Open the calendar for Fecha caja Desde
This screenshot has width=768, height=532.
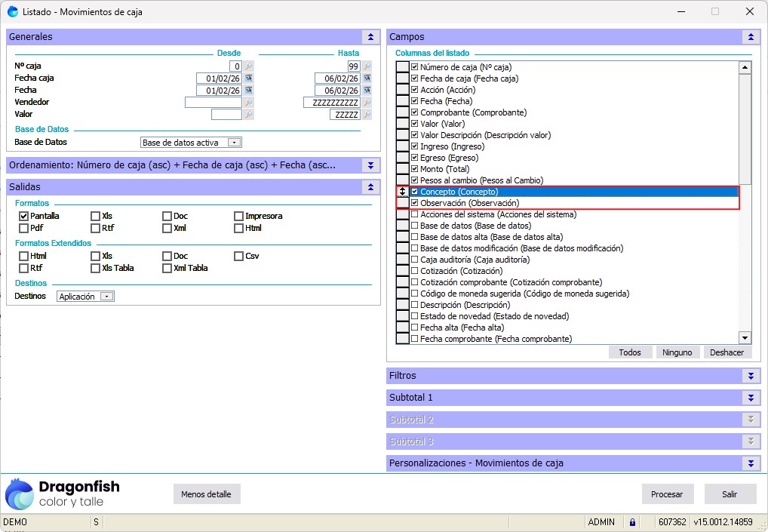click(248, 78)
